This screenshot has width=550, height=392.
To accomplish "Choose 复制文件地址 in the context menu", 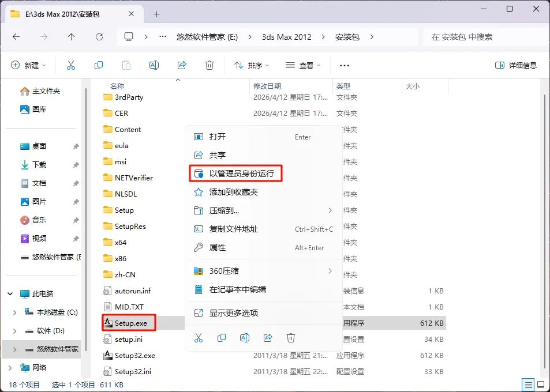I will pos(263,229).
